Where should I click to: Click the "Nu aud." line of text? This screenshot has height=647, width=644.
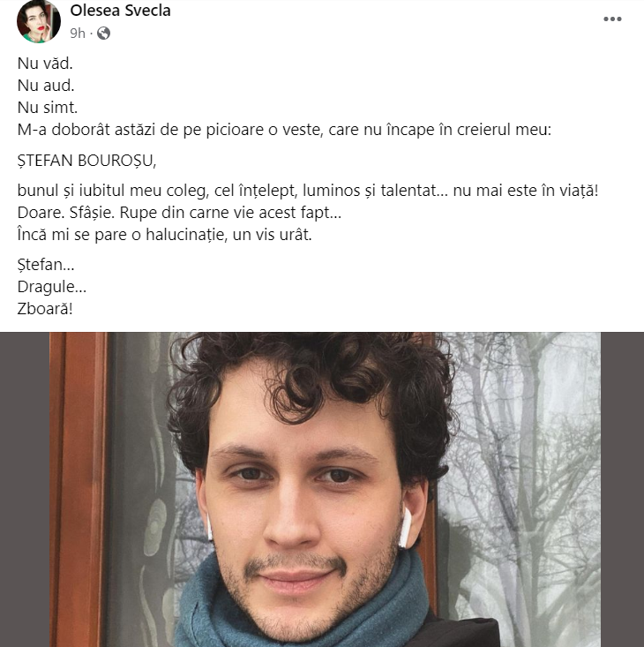tap(46, 86)
